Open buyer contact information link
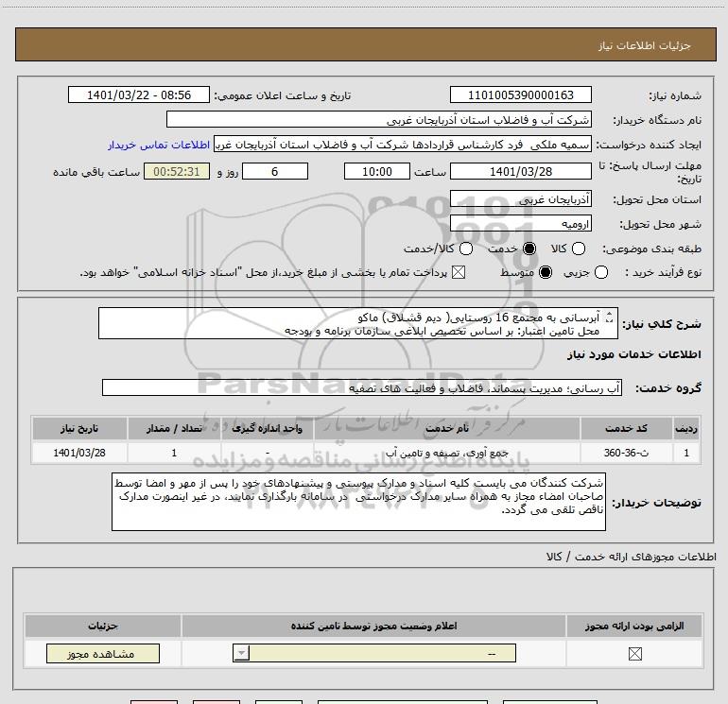The height and width of the screenshot is (704, 728). click(x=159, y=146)
